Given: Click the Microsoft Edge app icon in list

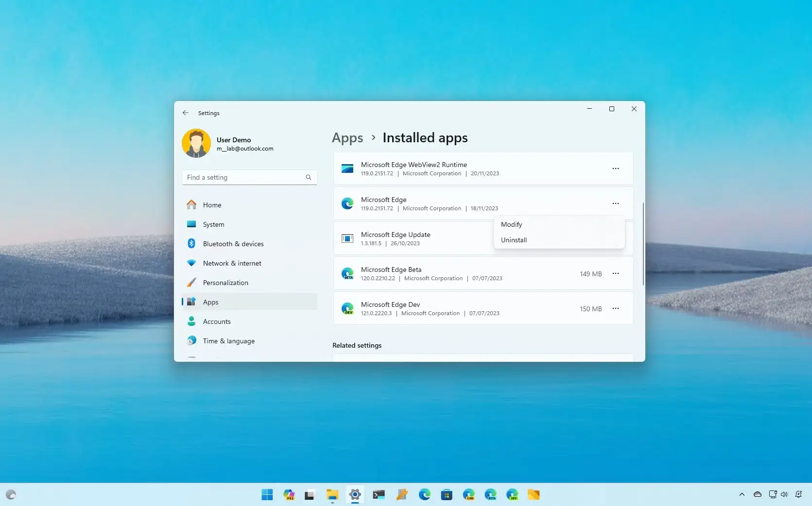Looking at the screenshot, I should point(347,203).
